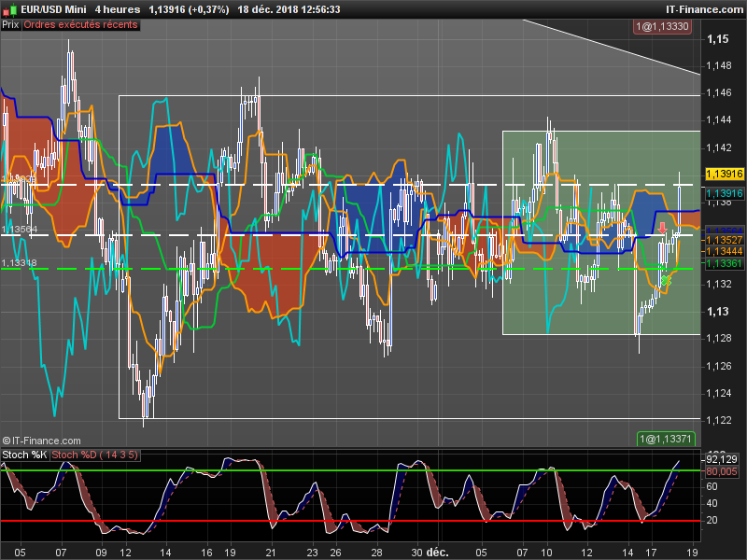Open the Prix indicator label
Screen dimensions: 747x560
tap(10, 25)
